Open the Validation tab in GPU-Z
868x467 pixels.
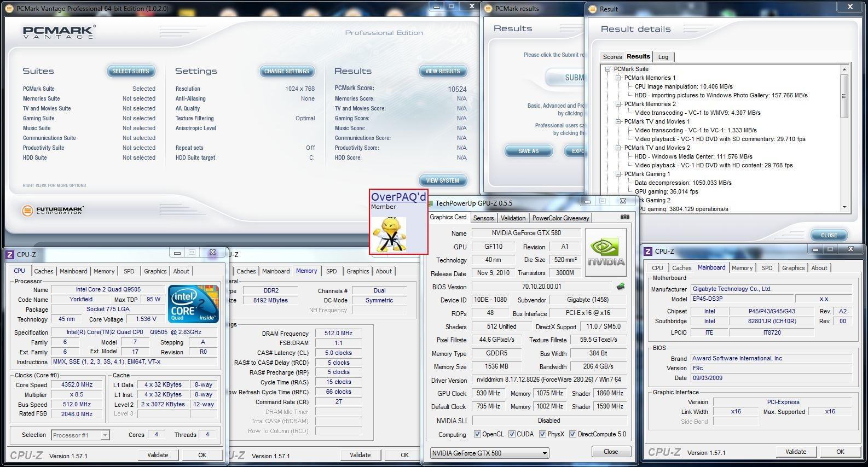tap(513, 218)
